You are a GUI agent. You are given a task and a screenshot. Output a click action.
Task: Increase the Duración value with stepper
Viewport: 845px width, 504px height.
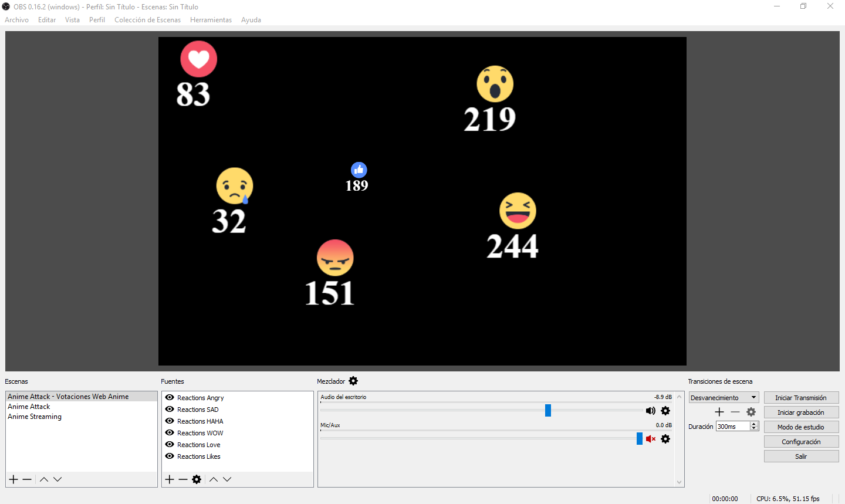[x=754, y=424]
